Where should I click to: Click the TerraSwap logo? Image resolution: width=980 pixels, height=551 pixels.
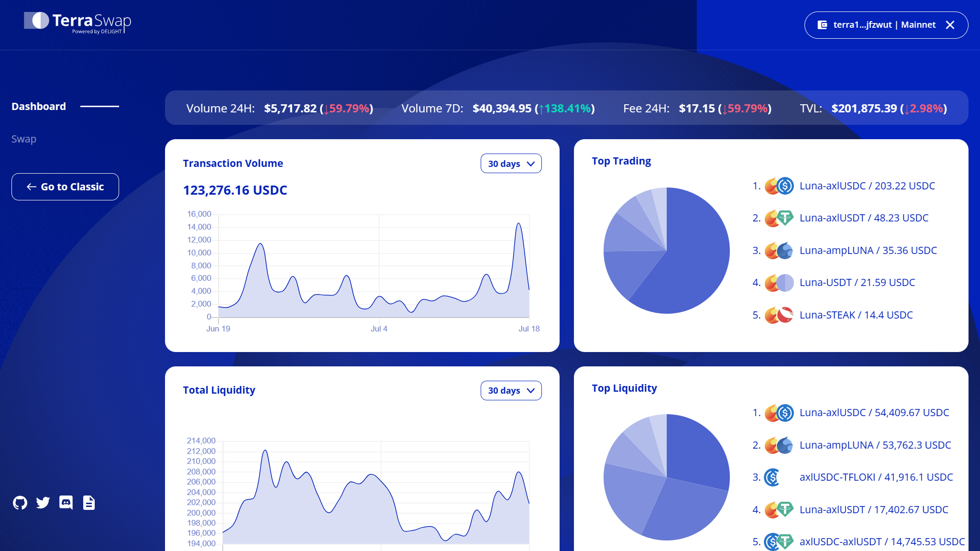coord(77,22)
